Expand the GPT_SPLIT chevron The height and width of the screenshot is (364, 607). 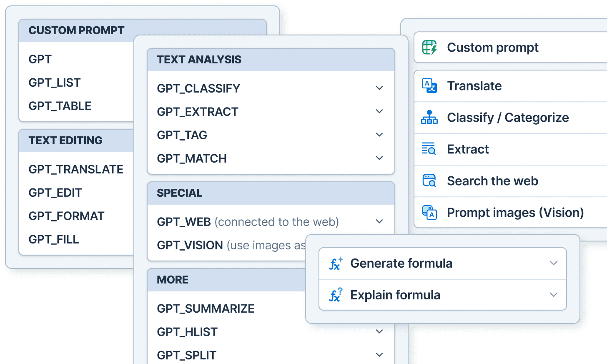[x=379, y=355]
